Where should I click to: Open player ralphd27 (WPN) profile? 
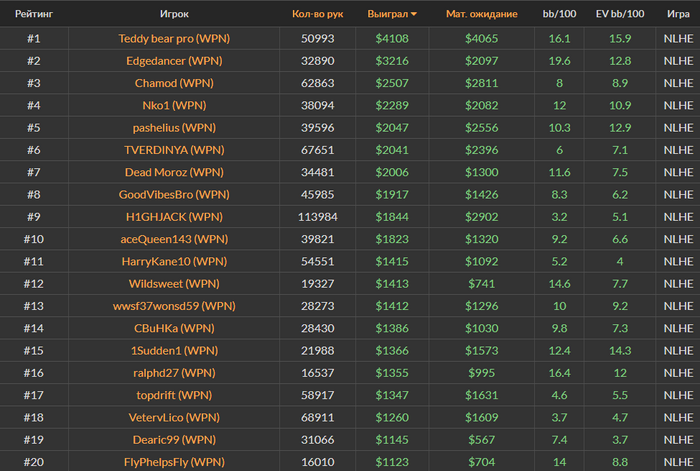[174, 373]
